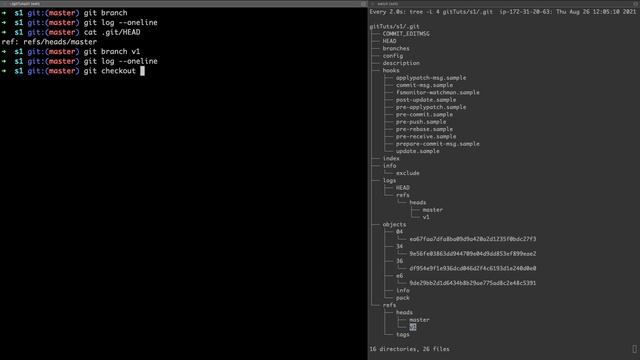Click 'commit-msg.sample' under hooks
Viewport: 640px width, 360px height.
[x=424, y=85]
